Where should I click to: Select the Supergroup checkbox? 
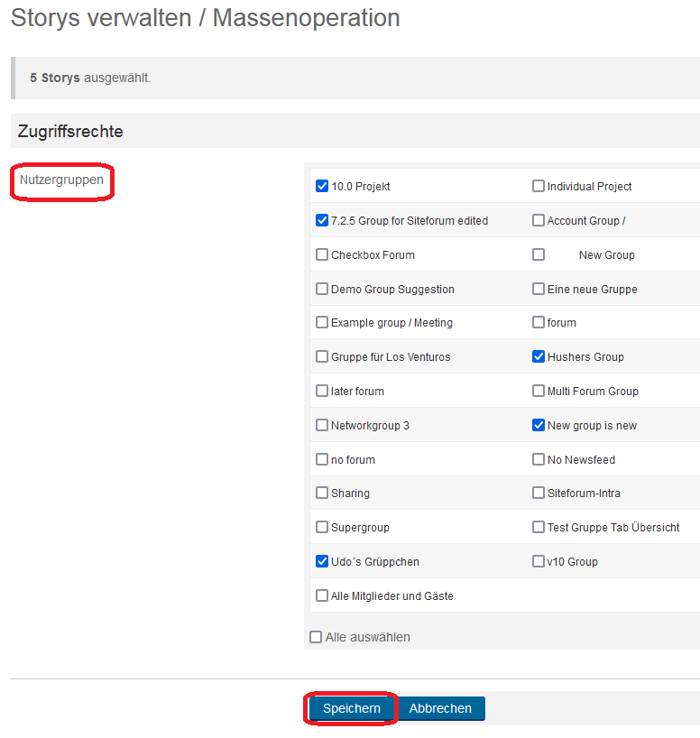click(322, 527)
